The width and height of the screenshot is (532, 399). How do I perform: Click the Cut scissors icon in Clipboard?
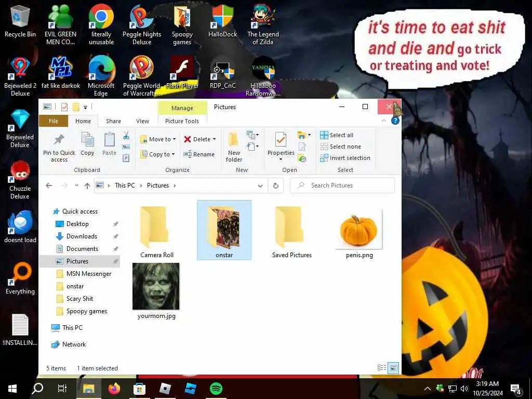point(126,136)
